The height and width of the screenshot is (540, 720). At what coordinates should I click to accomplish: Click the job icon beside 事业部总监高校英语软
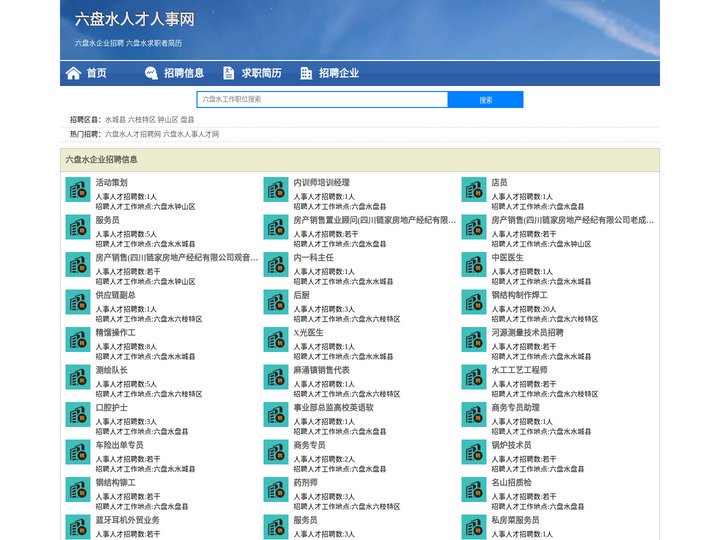(x=276, y=415)
